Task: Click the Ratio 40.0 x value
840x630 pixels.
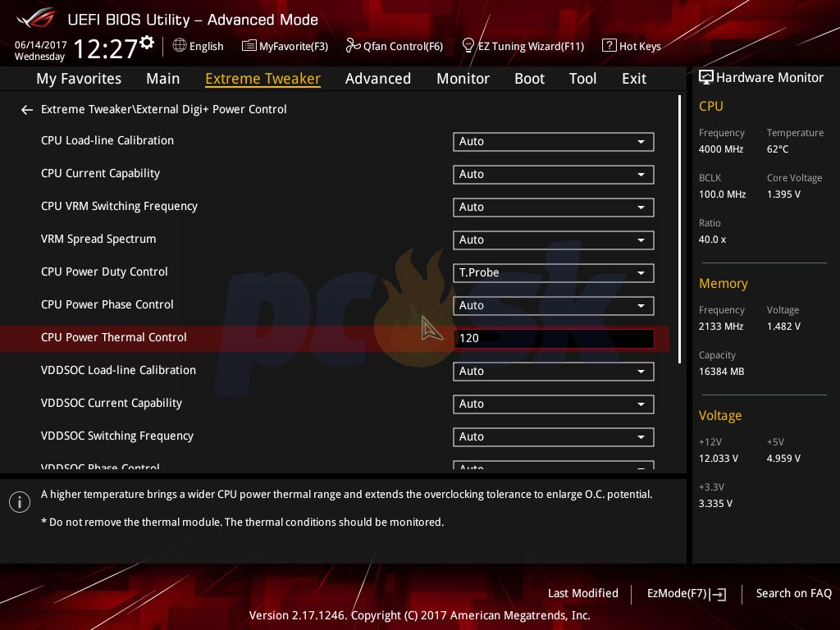Action: 713,240
